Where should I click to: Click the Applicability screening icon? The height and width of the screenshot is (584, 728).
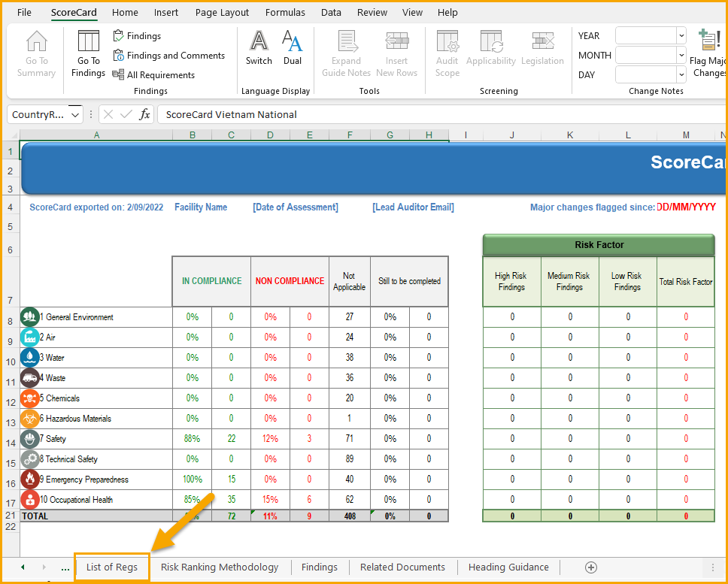pyautogui.click(x=491, y=41)
